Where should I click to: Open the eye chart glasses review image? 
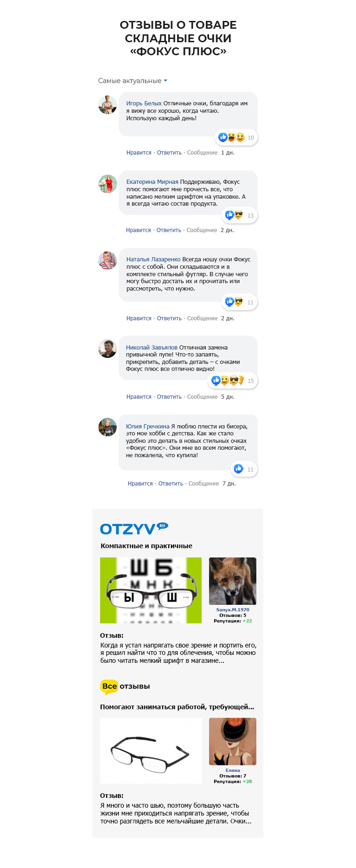pyautogui.click(x=151, y=590)
